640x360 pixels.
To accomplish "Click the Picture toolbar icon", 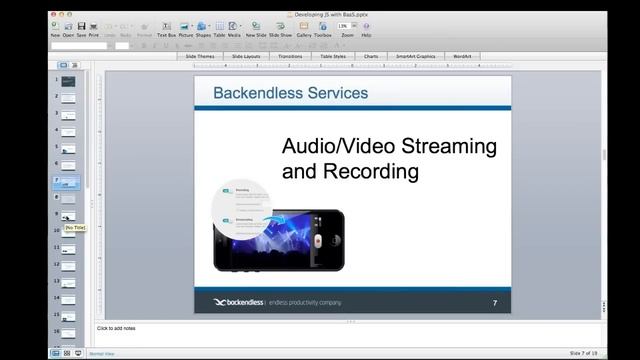I will click(x=184, y=27).
